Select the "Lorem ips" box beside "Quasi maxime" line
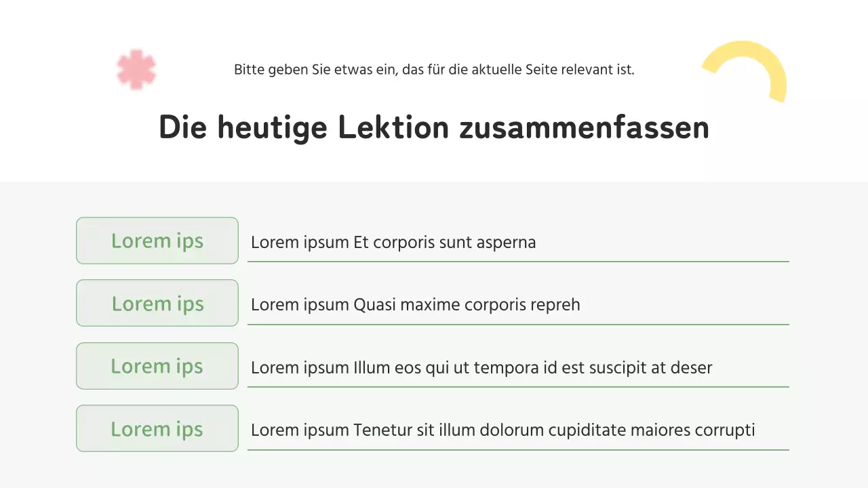Image resolution: width=868 pixels, height=488 pixels. 157,303
